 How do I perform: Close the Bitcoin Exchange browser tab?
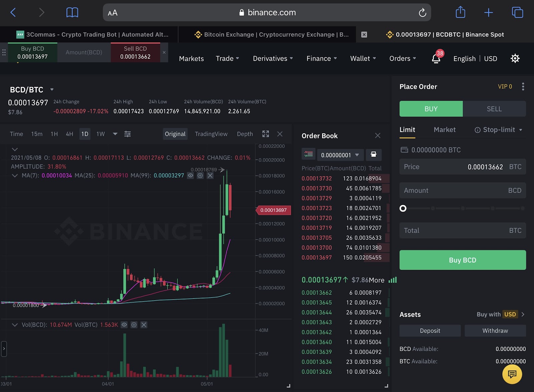[364, 35]
